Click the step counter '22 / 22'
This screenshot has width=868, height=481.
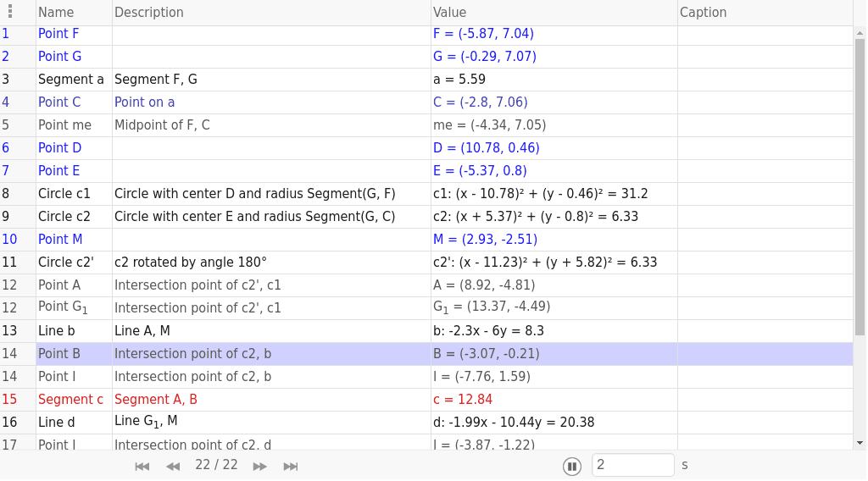(216, 465)
